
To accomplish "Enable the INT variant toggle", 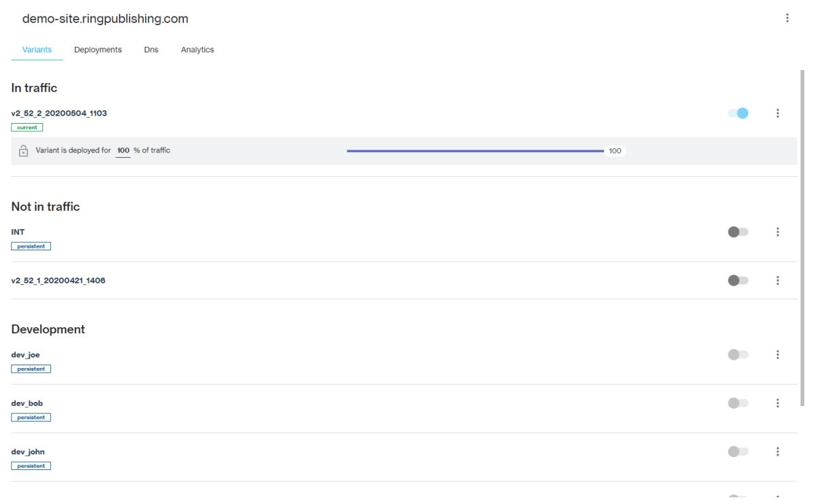I will pyautogui.click(x=738, y=232).
